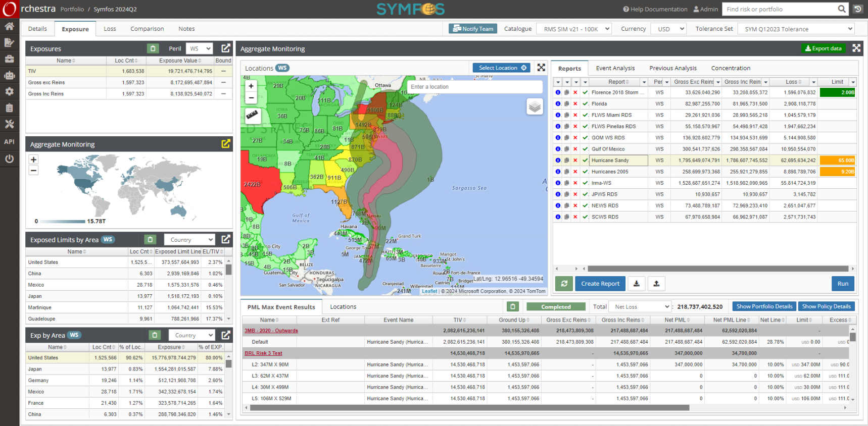Select the map ruler measure tool

(x=252, y=116)
